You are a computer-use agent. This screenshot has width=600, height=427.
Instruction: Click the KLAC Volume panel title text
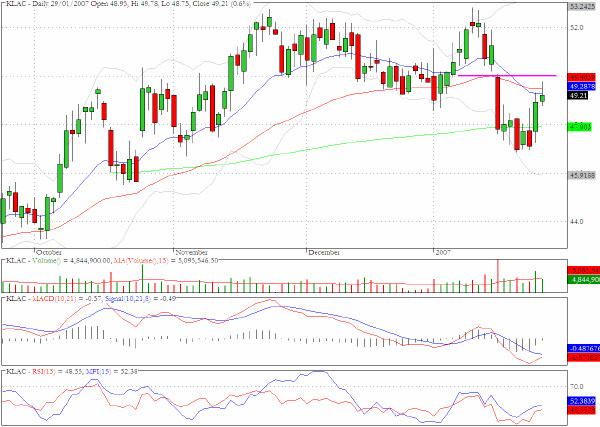pyautogui.click(x=112, y=261)
